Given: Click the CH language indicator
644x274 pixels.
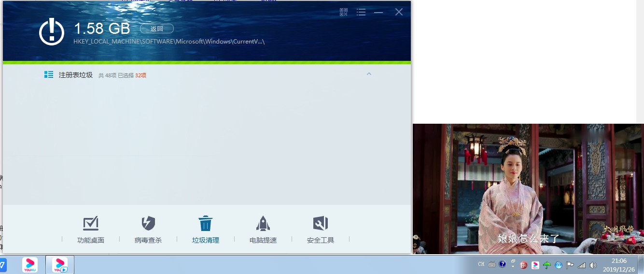Looking at the screenshot, I should [x=481, y=264].
